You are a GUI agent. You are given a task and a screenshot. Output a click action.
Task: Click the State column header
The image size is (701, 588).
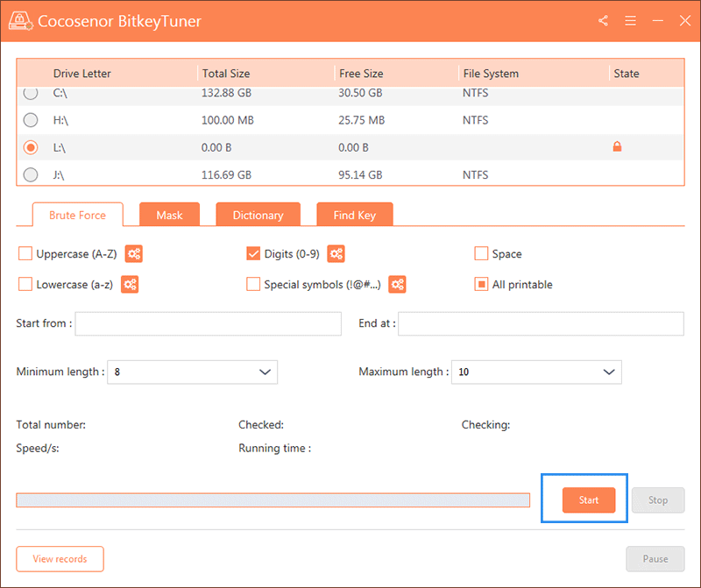point(627,74)
